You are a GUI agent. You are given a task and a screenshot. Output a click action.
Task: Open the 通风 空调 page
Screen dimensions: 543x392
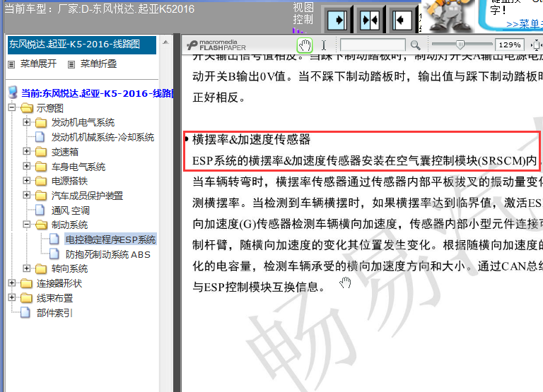70,210
